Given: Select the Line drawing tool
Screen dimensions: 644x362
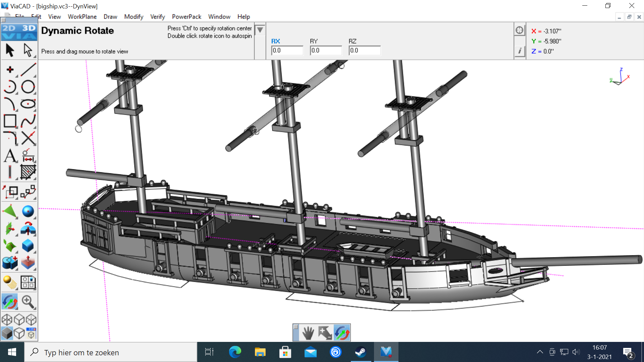Looking at the screenshot, I should (28, 70).
